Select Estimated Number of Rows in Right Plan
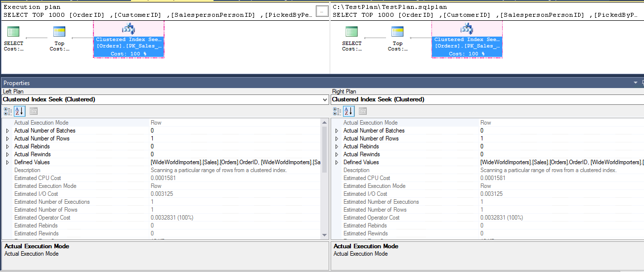Screen dimensions: 644x272 [488, 210]
